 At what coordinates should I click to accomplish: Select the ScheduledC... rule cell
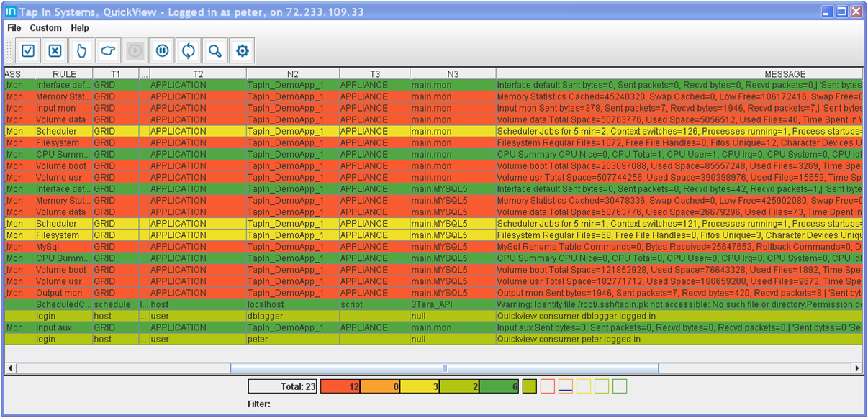64,304
